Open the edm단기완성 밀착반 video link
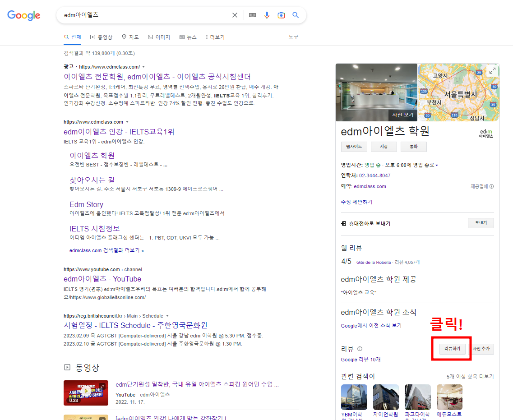 [197, 384]
